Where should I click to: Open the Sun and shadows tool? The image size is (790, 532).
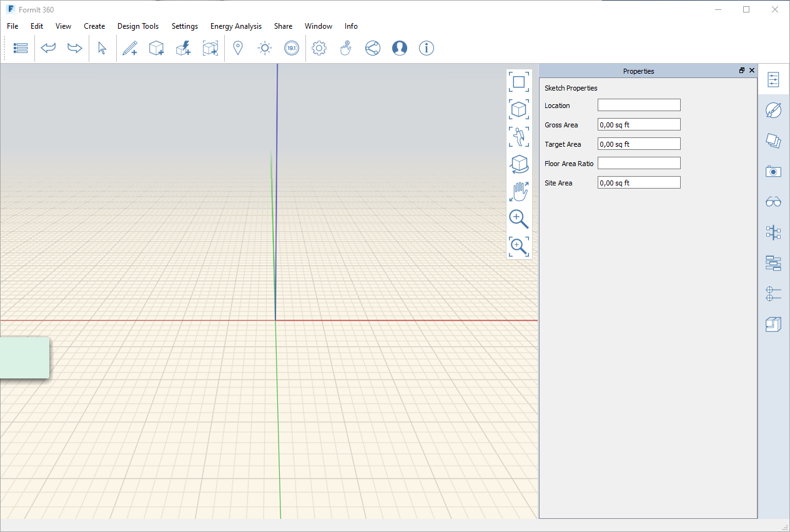[265, 48]
